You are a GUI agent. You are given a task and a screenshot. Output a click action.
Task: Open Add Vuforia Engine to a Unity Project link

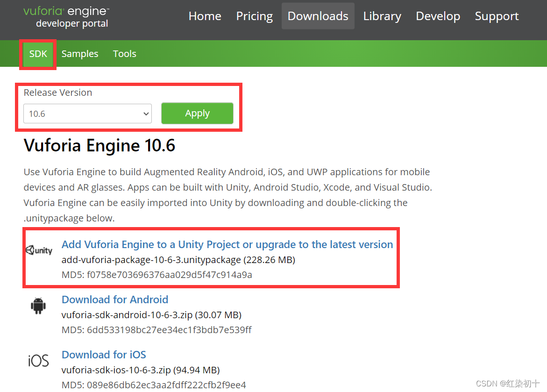pos(227,244)
